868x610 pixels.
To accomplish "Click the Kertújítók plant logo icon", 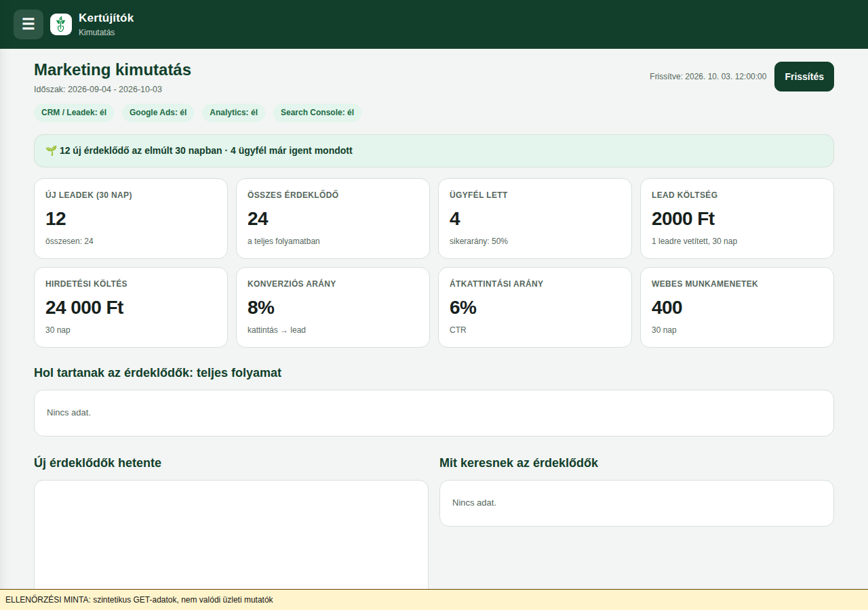I will pos(61,24).
